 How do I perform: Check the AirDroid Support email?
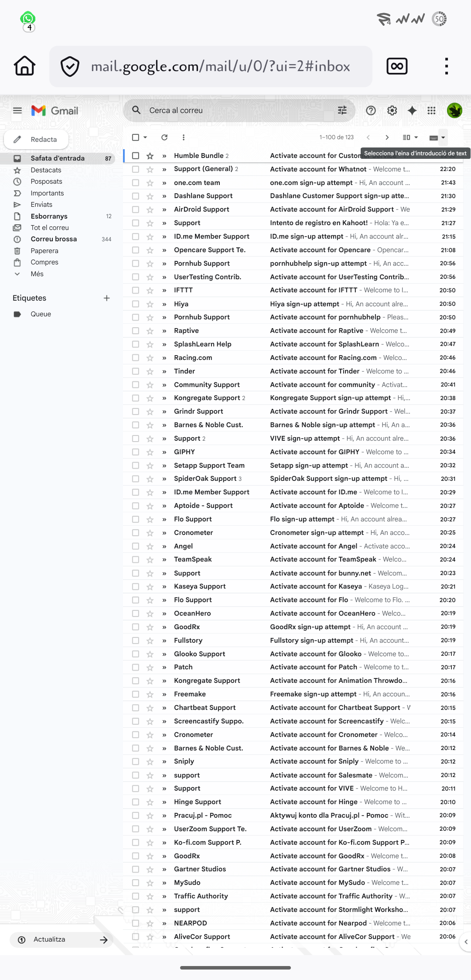point(136,209)
